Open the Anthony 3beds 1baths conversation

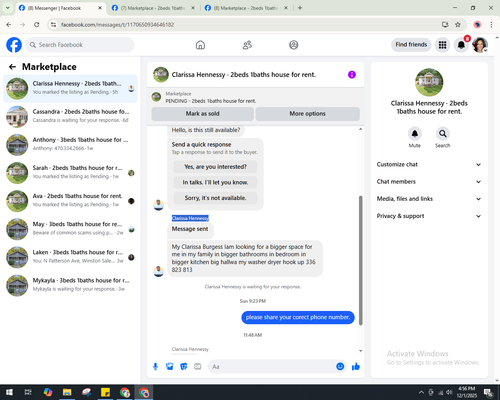coord(70,145)
